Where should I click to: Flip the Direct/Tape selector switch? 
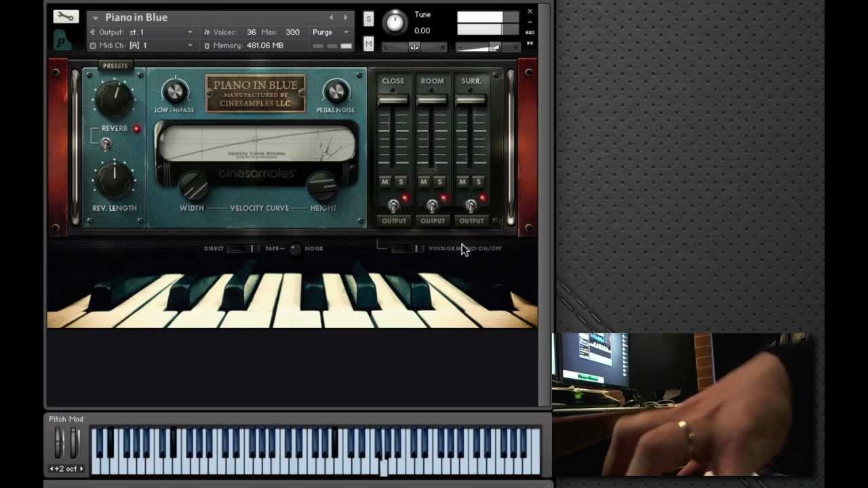point(244,249)
